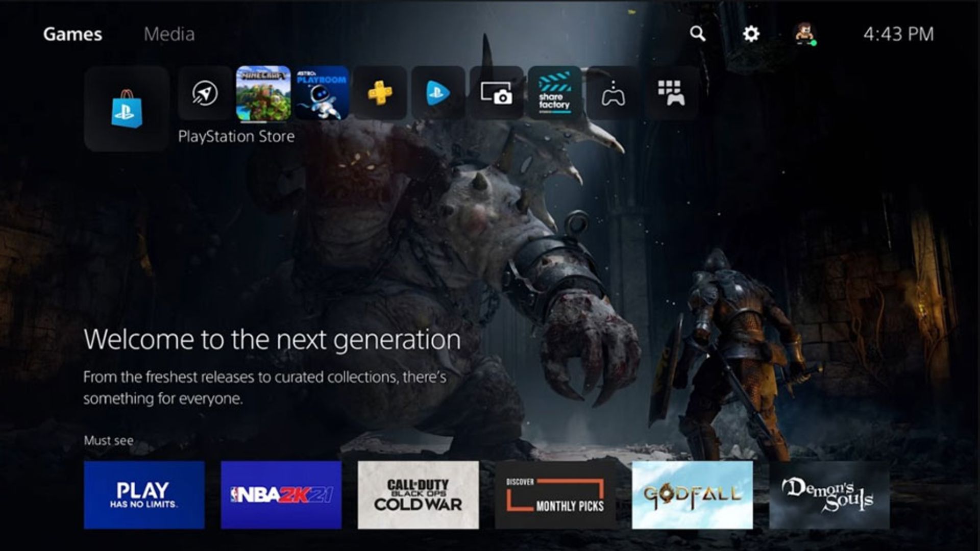Viewport: 980px width, 551px height.
Task: Click the Welcome to the next generation heading
Action: pyautogui.click(x=272, y=339)
